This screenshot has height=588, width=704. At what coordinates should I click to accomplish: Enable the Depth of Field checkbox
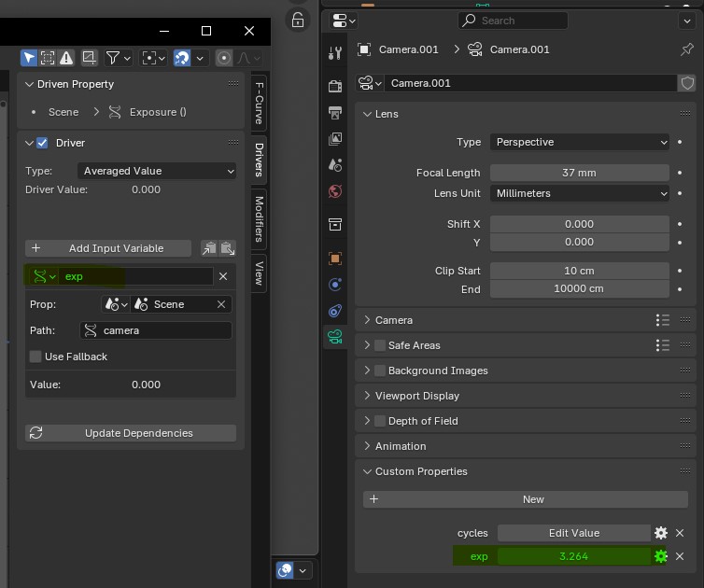click(380, 421)
